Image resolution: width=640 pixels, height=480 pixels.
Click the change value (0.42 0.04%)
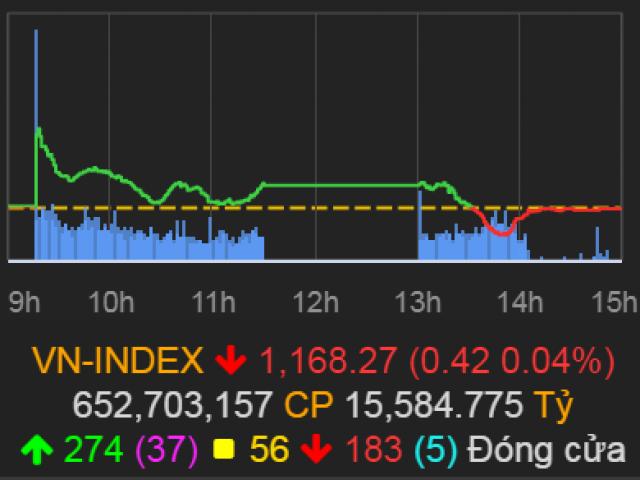click(x=512, y=360)
